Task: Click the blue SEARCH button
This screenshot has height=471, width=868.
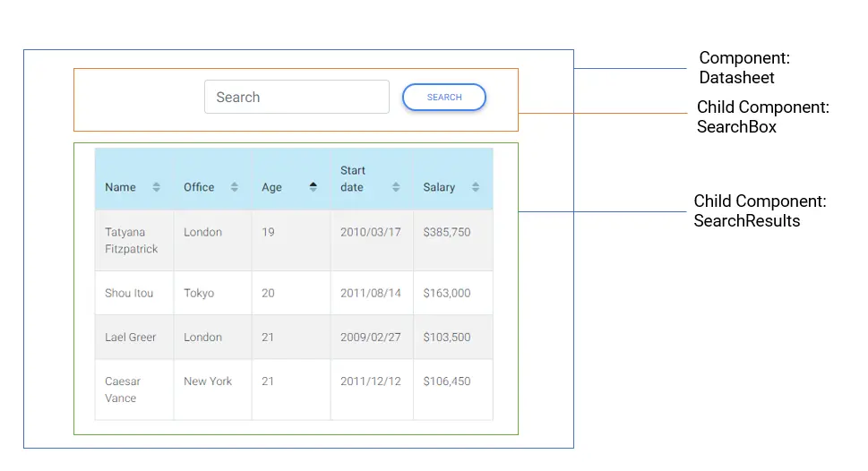Action: pyautogui.click(x=444, y=98)
